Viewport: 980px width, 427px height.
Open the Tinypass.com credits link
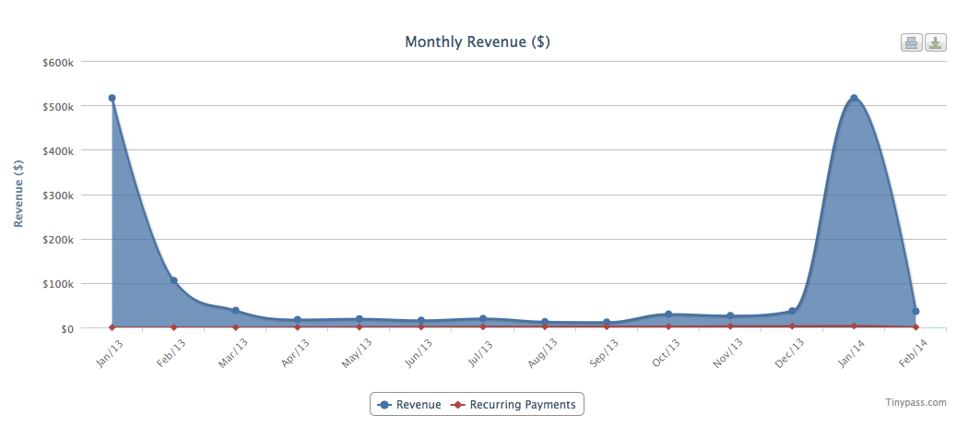point(914,402)
